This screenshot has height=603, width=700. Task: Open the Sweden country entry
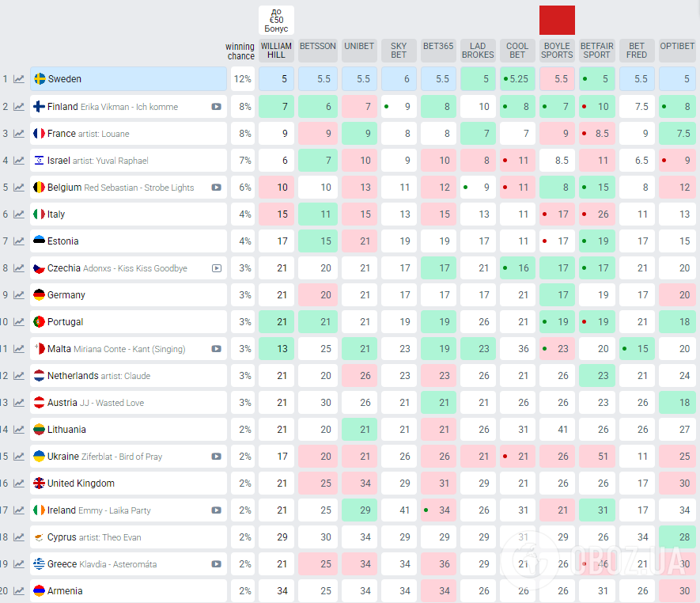click(65, 79)
